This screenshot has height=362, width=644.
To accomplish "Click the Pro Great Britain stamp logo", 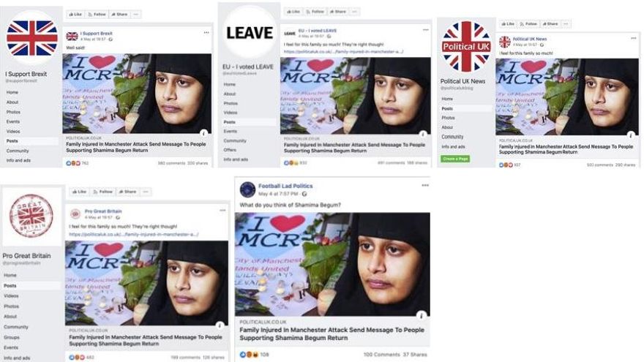I will 31,216.
